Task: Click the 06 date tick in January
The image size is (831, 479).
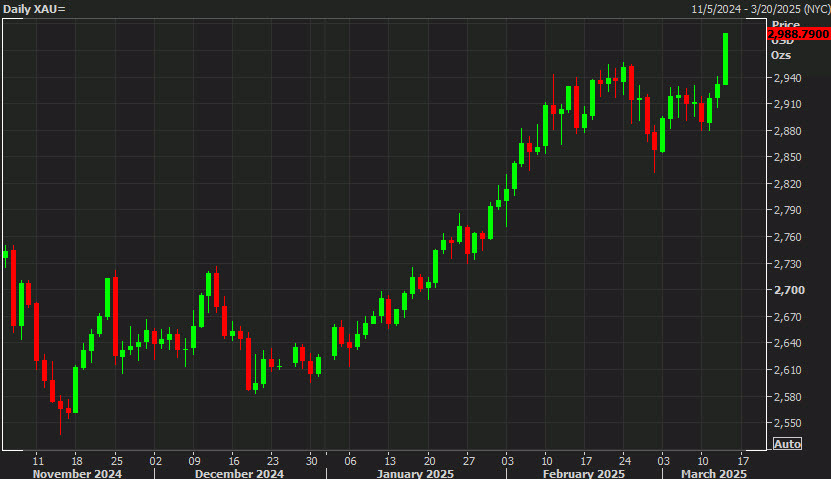Action: [x=350, y=460]
